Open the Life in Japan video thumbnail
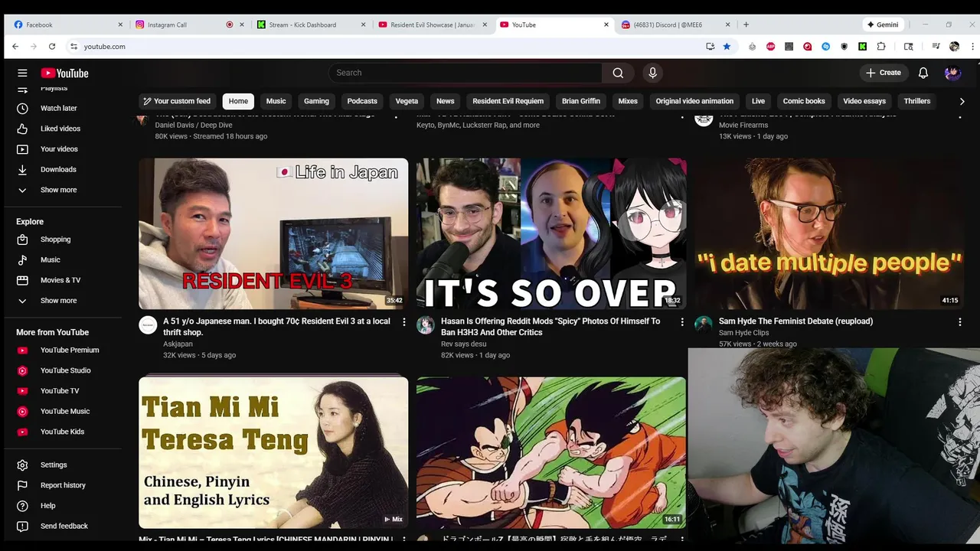 coord(273,233)
